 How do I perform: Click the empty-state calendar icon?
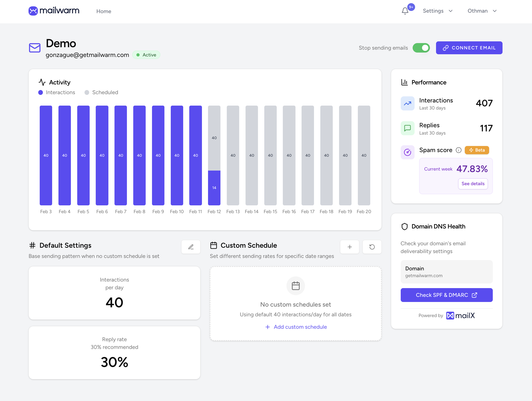pyautogui.click(x=295, y=286)
